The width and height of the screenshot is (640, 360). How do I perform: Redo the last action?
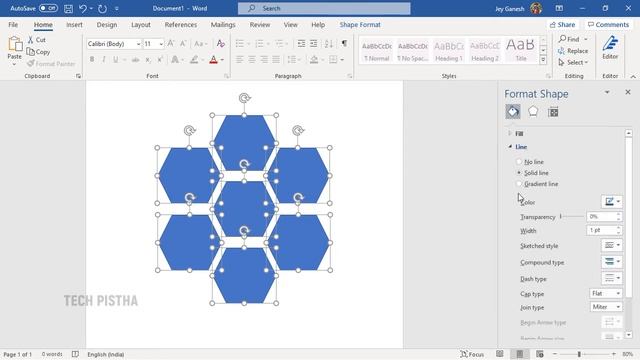point(102,8)
